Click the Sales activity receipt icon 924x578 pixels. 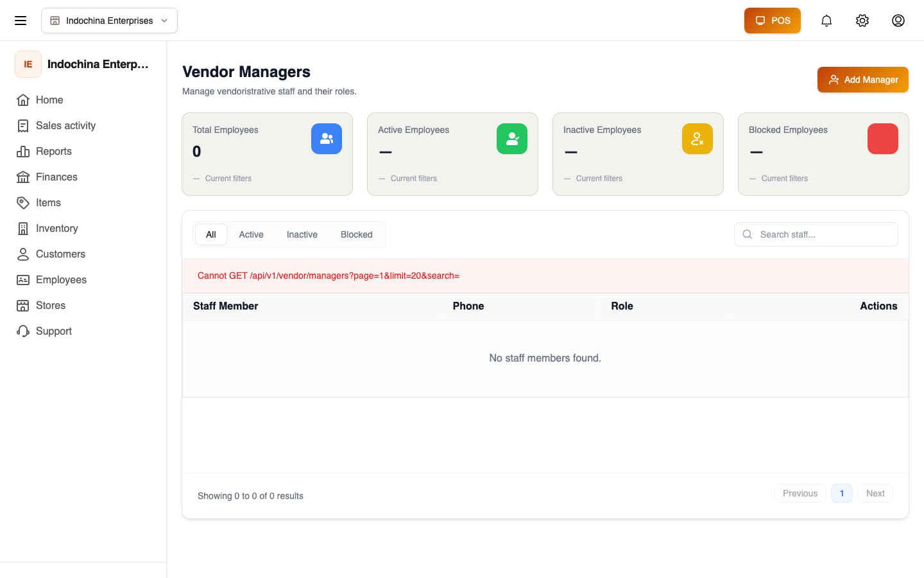(x=23, y=126)
